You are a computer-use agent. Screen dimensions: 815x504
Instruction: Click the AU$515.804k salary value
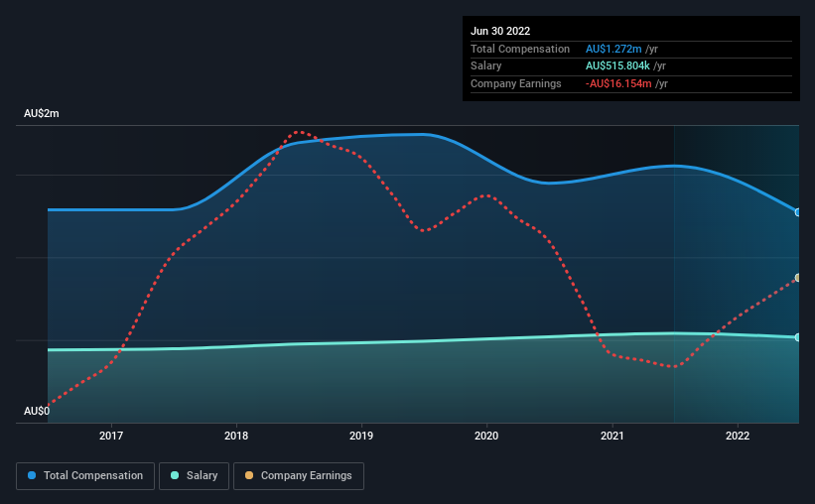click(x=617, y=66)
